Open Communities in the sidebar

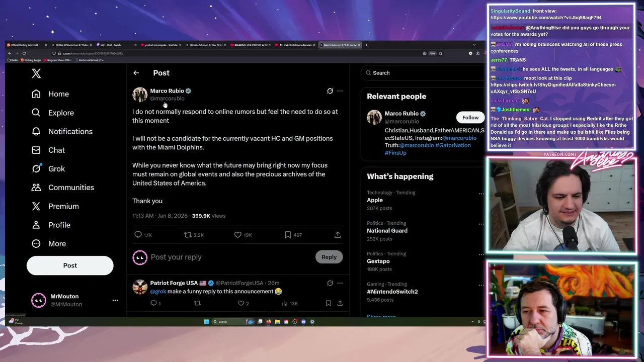point(63,188)
